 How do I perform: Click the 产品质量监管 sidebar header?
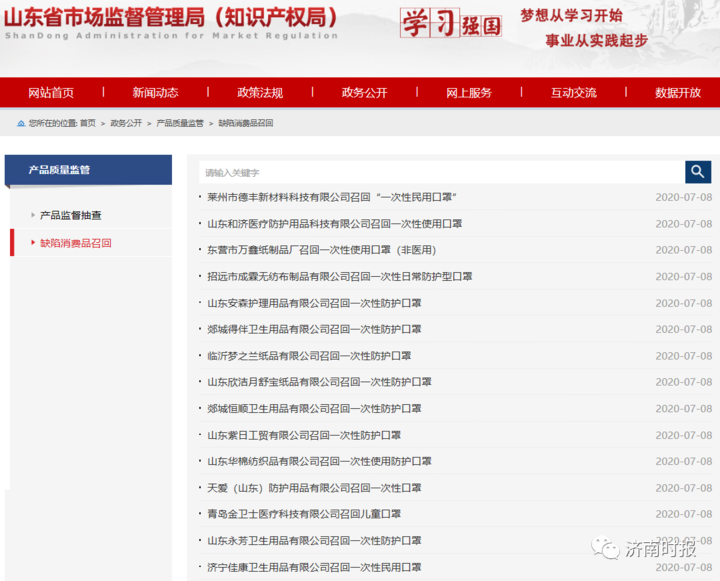tap(88, 170)
